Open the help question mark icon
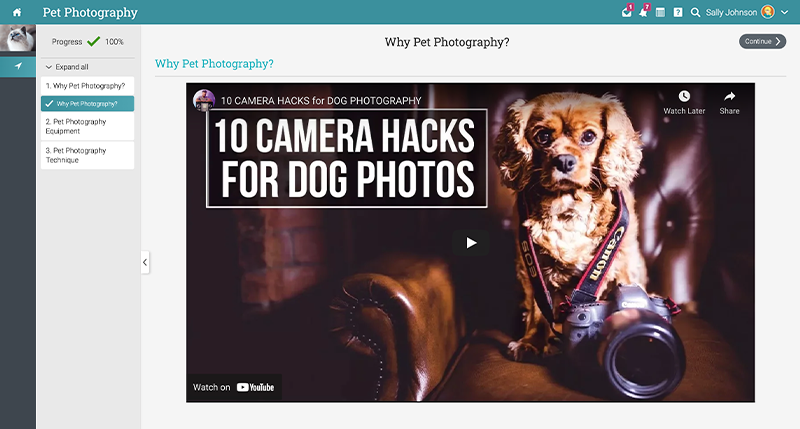This screenshot has width=800, height=429. pyautogui.click(x=678, y=13)
